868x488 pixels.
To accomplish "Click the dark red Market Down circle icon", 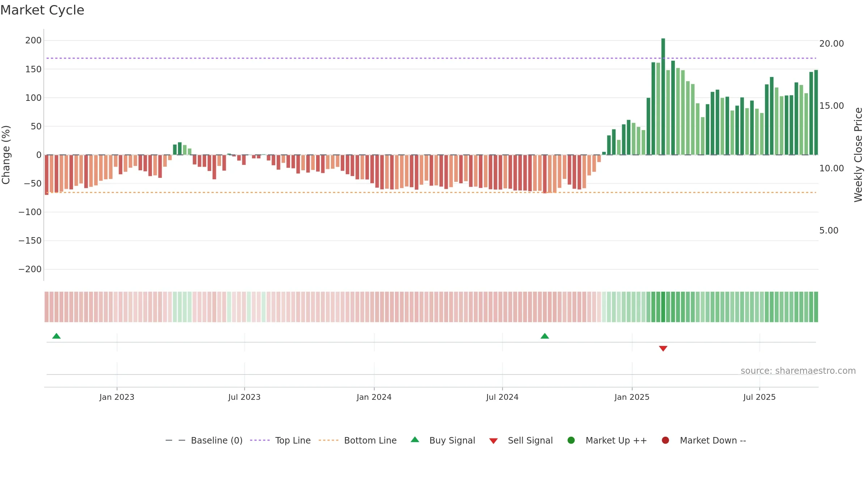I will click(x=665, y=440).
